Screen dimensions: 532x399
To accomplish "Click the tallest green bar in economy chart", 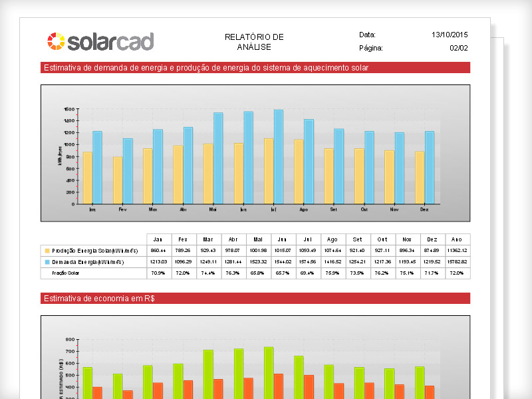I will pyautogui.click(x=269, y=373).
